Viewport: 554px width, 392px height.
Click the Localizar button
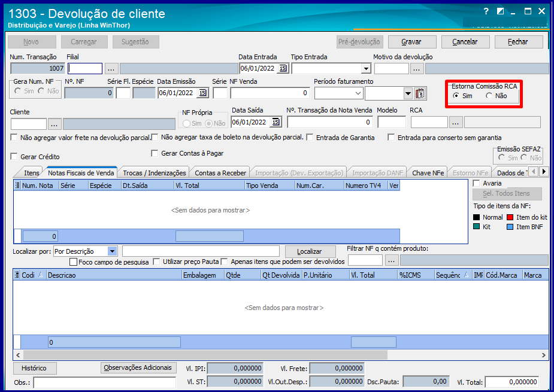pos(310,251)
